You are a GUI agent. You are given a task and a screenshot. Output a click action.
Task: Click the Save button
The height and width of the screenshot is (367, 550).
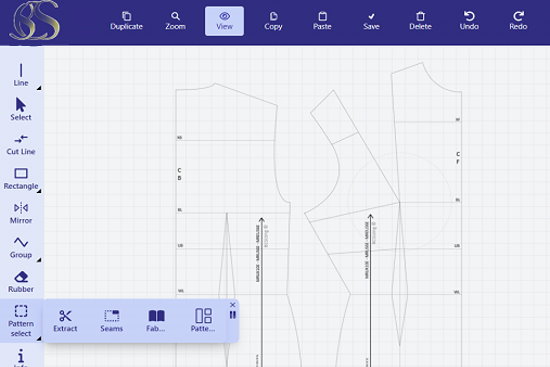tap(371, 21)
